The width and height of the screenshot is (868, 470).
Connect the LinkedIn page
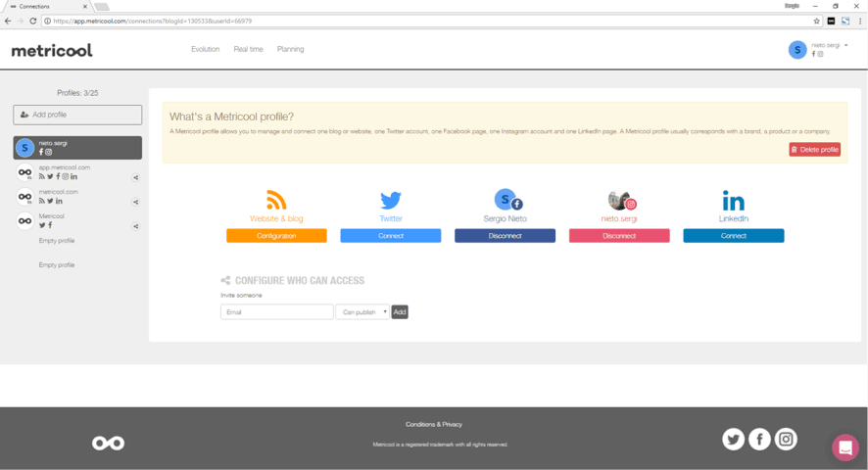coord(734,236)
